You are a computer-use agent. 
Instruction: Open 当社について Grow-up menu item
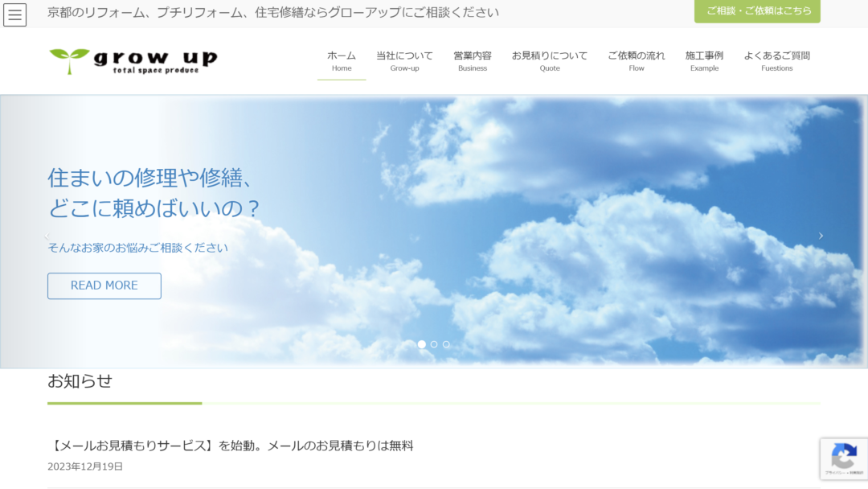[404, 61]
